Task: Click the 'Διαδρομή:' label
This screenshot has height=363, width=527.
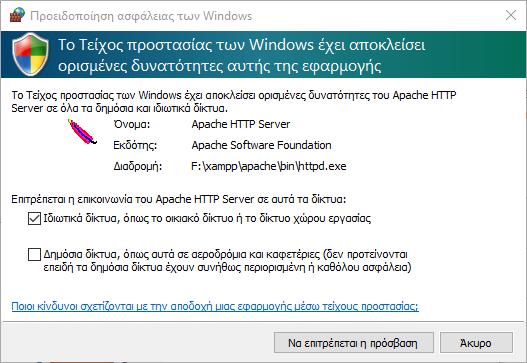Action: tap(137, 166)
